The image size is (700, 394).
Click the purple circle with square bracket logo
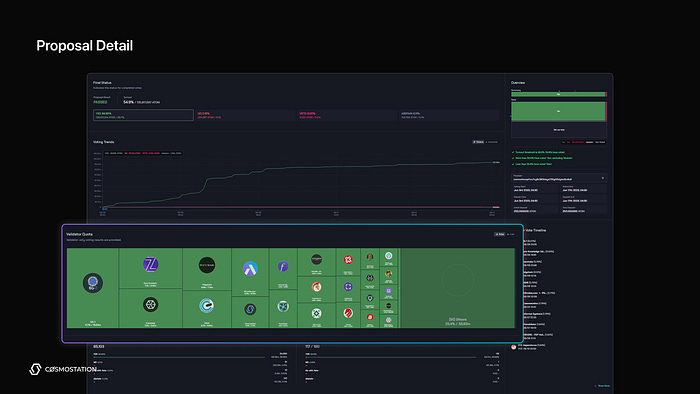pyautogui.click(x=348, y=286)
